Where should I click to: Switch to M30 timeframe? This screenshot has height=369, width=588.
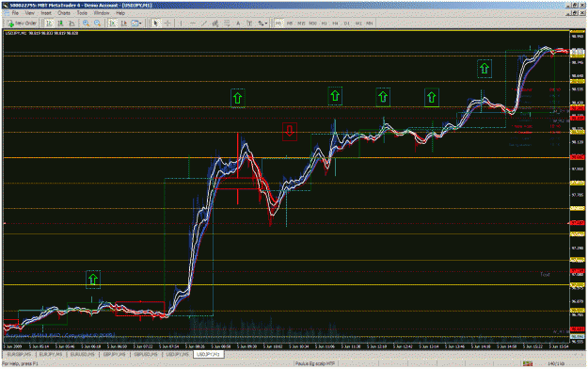(312, 24)
